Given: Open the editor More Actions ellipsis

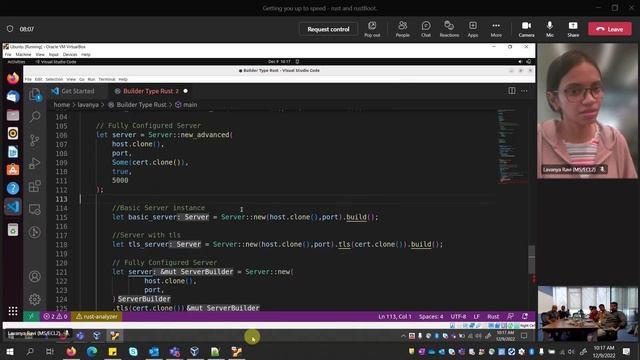Looking at the screenshot, I should coord(524,91).
